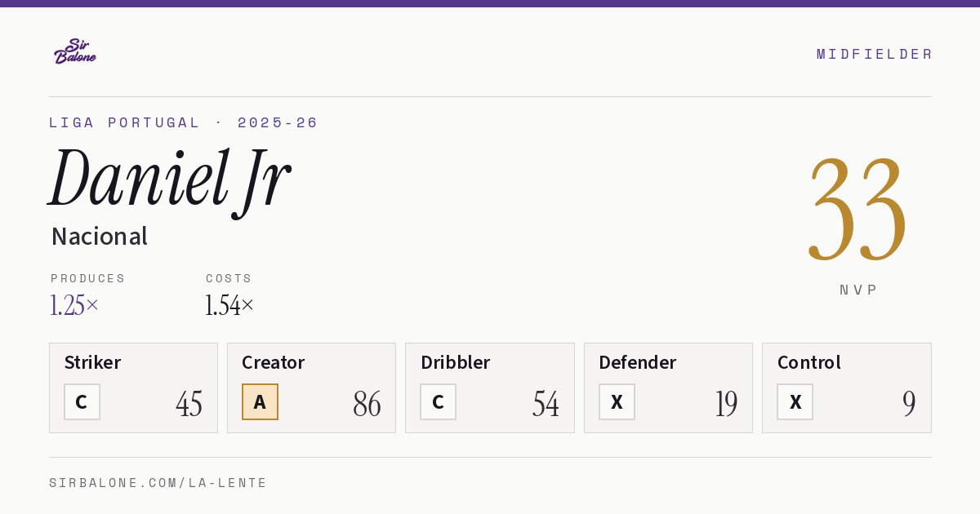This screenshot has height=514, width=980.
Task: Click the Liga Portugal 2025-26 heading
Action: click(x=184, y=122)
